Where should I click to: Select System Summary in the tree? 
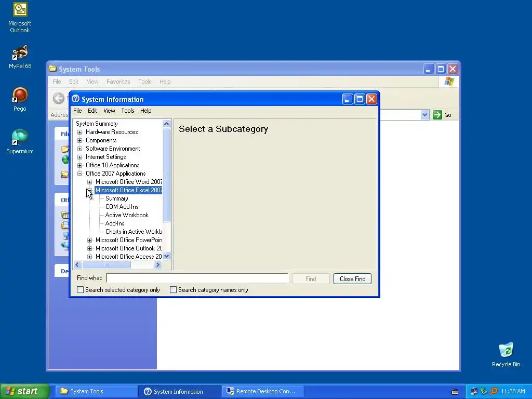click(x=97, y=124)
